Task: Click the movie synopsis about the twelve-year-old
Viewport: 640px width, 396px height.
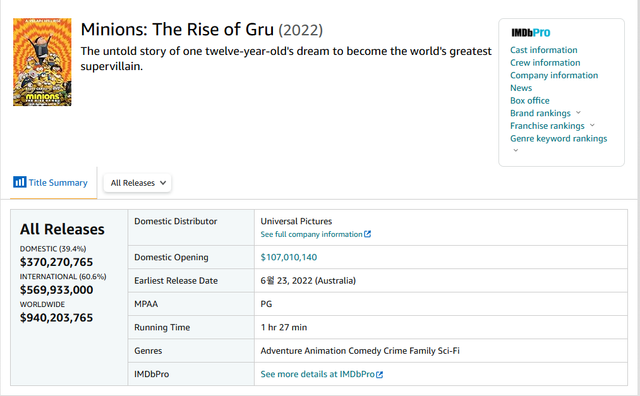Action: point(286,58)
